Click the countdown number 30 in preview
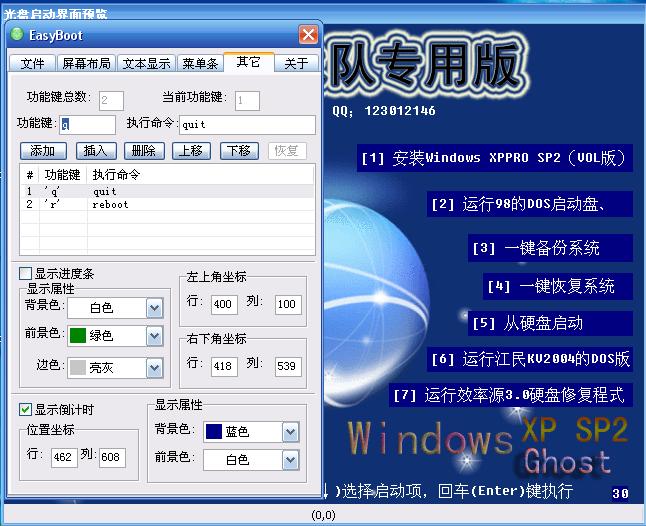The image size is (646, 526). (620, 493)
